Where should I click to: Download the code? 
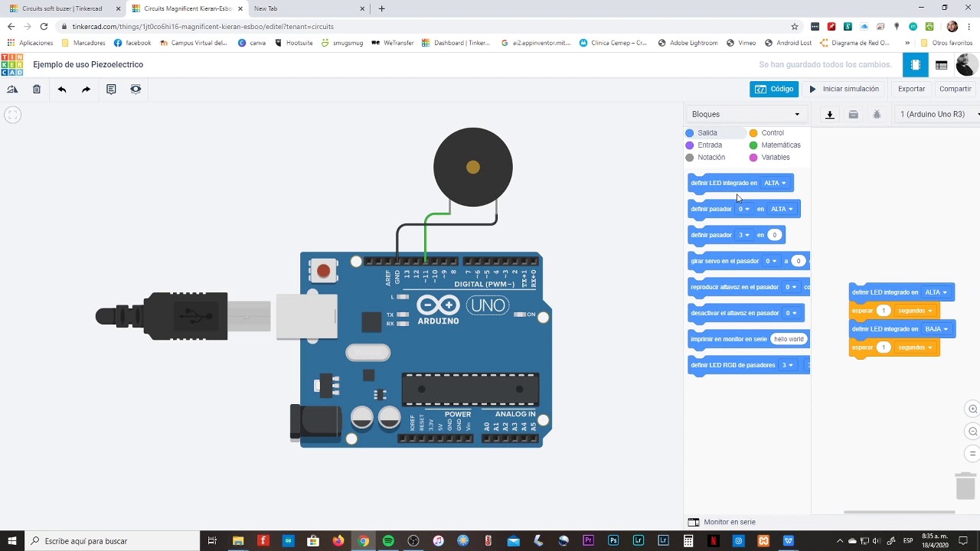[830, 115]
